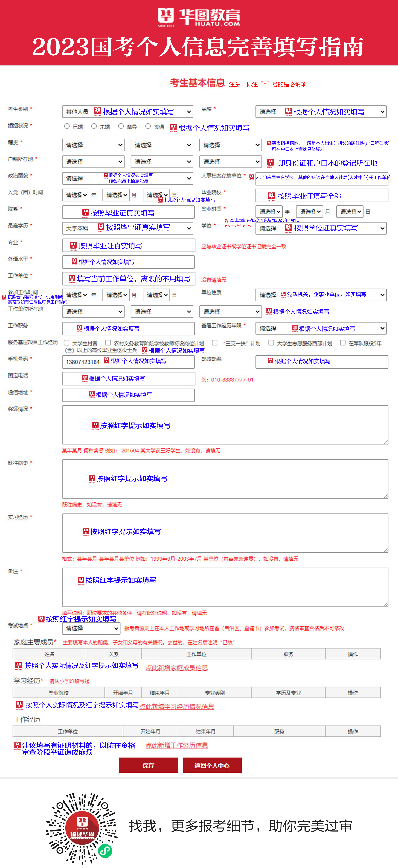This screenshot has height=868, width=398.
Task: Check the 大学生村官 checkbox
Action: (67, 343)
